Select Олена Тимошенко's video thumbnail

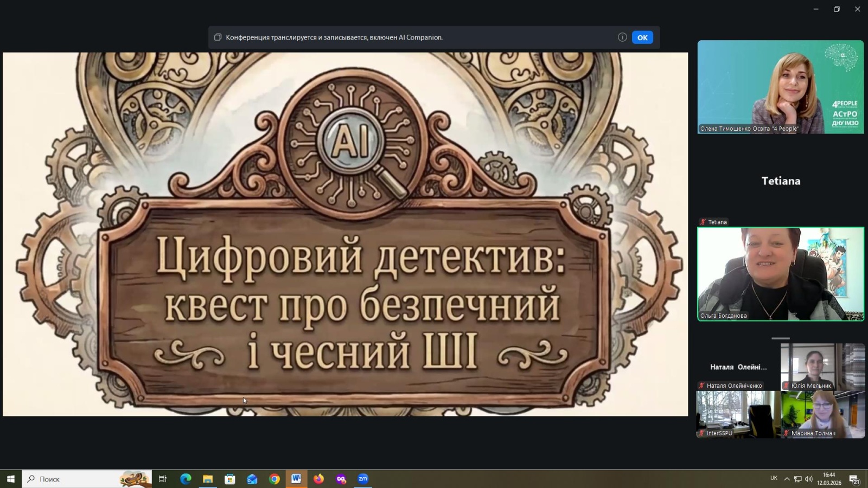[x=780, y=87]
